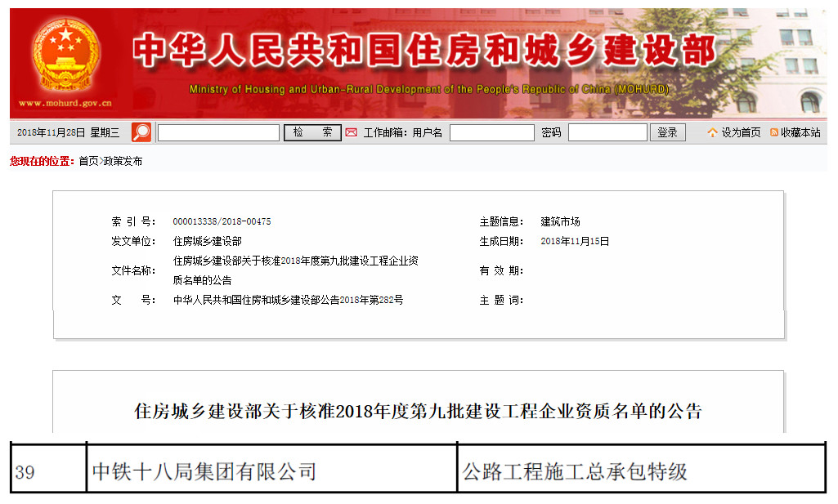Click the 有效期 field label
This screenshot has width=838, height=504.
(501, 270)
